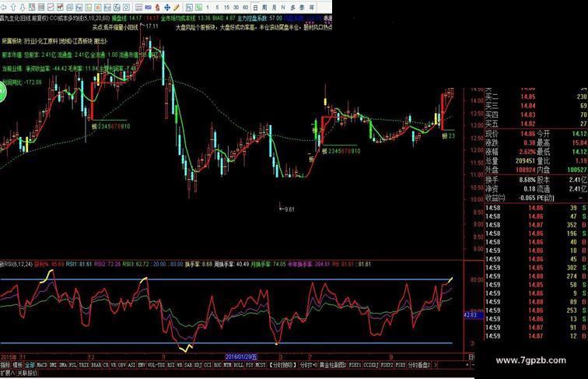Select the multi (多) period button

click(x=293, y=8)
